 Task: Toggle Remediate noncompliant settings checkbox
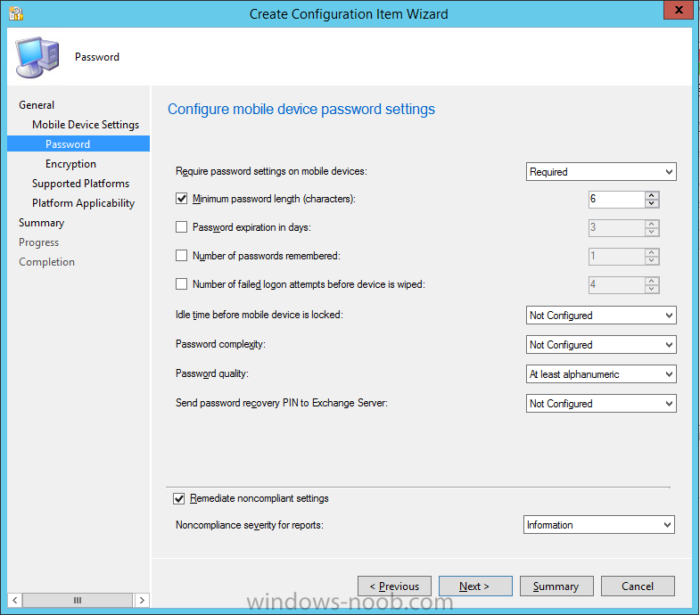(x=178, y=498)
